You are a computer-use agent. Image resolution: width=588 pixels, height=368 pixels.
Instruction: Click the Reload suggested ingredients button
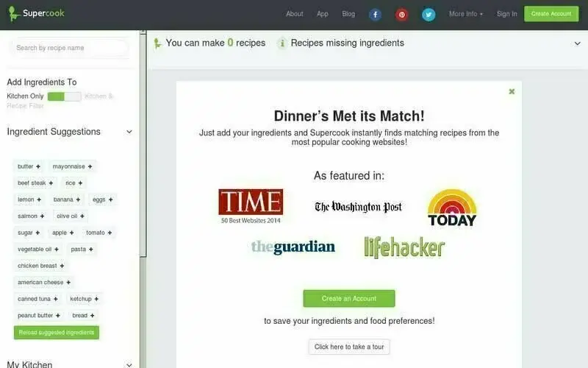(57, 333)
